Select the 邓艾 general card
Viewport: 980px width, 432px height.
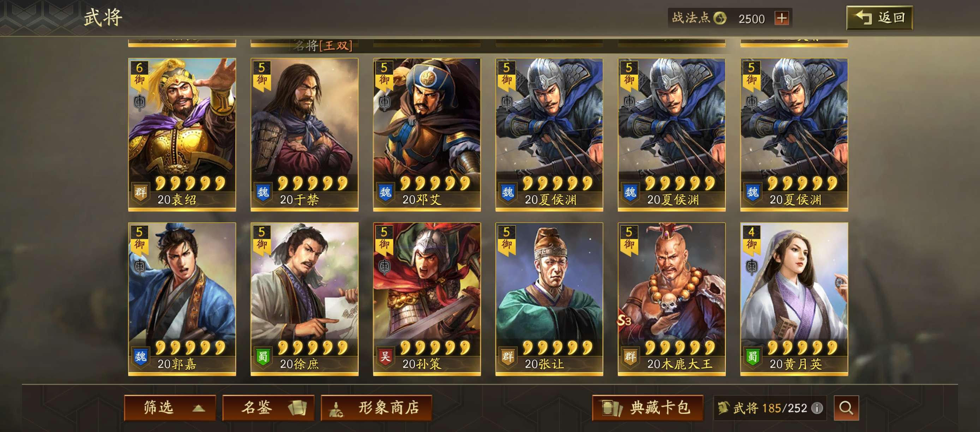click(x=427, y=134)
